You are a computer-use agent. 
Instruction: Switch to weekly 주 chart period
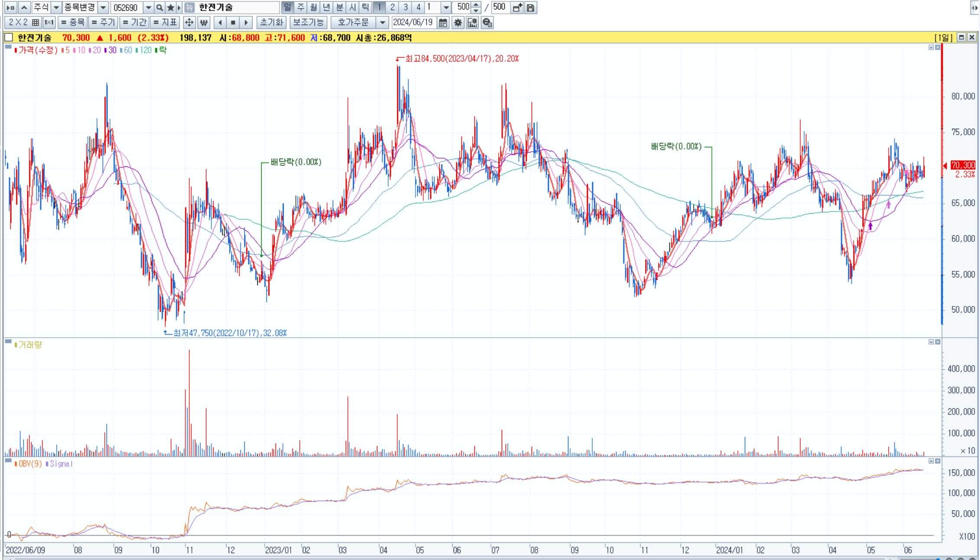(x=300, y=7)
